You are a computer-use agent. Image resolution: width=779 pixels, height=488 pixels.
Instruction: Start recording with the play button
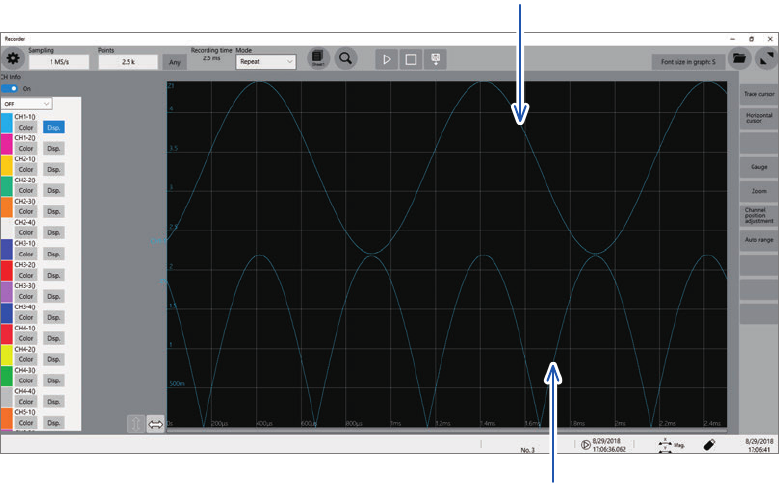point(387,60)
